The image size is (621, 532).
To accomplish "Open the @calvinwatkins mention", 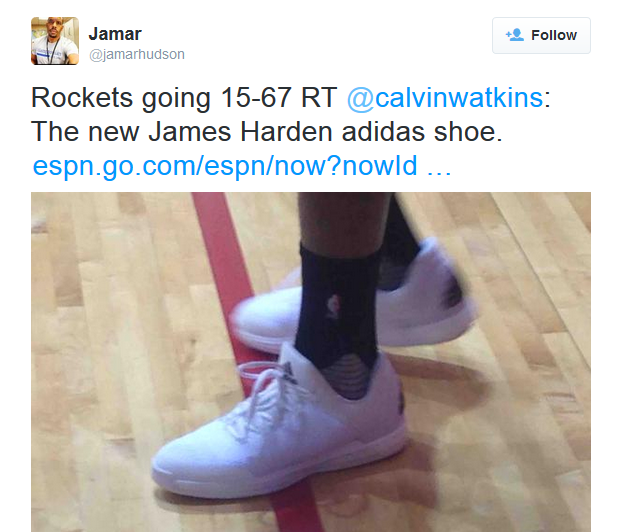I will pyautogui.click(x=445, y=97).
